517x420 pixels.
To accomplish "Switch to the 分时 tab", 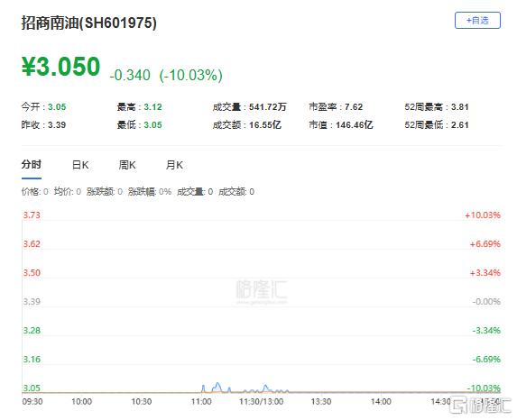I will click(x=32, y=164).
